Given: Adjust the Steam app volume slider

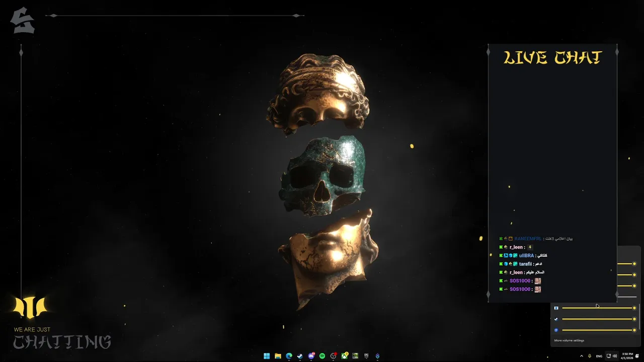Looking at the screenshot, I should point(599,319).
